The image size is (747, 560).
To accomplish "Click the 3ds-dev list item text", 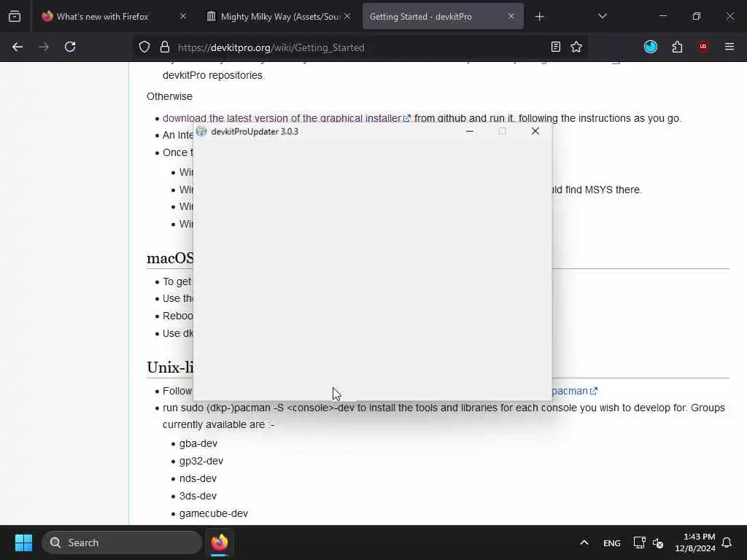I will [198, 496].
